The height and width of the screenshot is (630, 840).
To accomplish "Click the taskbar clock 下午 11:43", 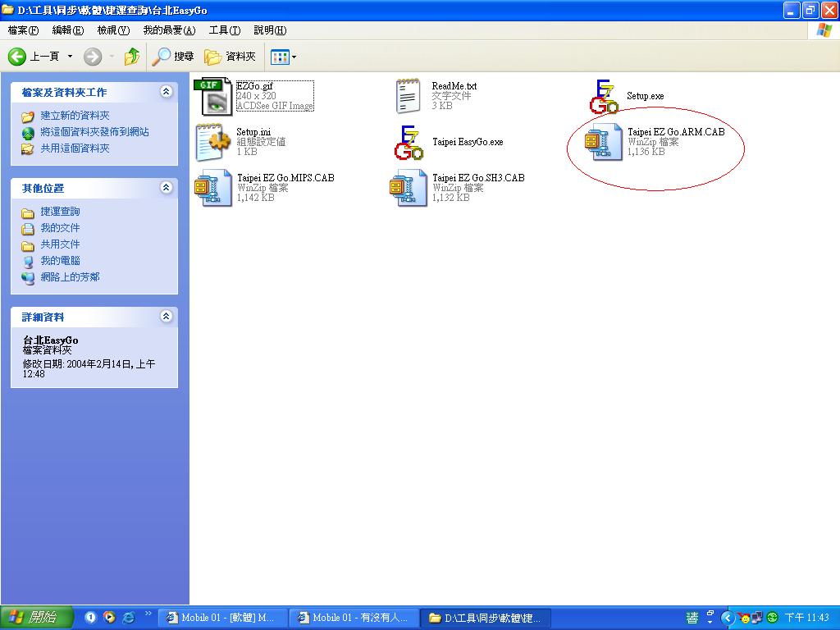I will click(807, 618).
